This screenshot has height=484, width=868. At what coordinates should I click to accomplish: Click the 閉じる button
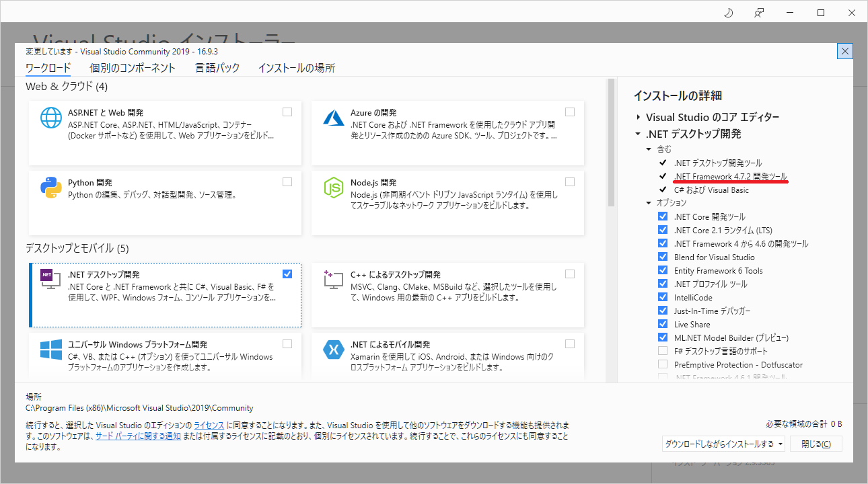[x=816, y=444]
